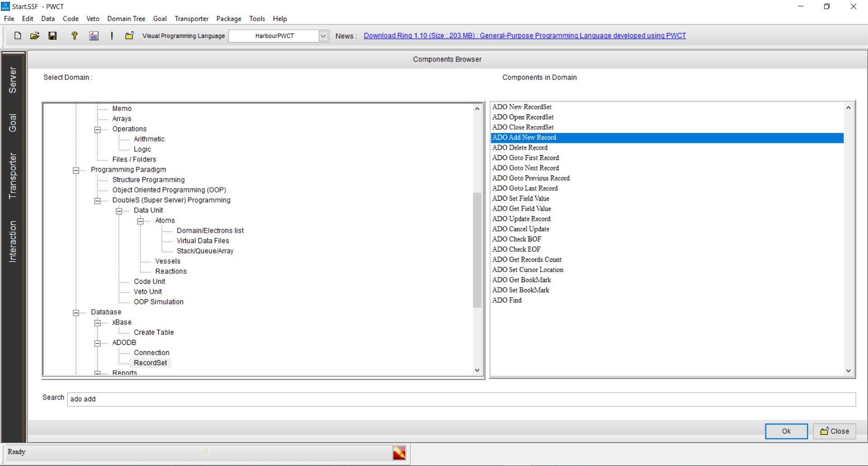Select the Files / Folders tree item

[x=134, y=160]
